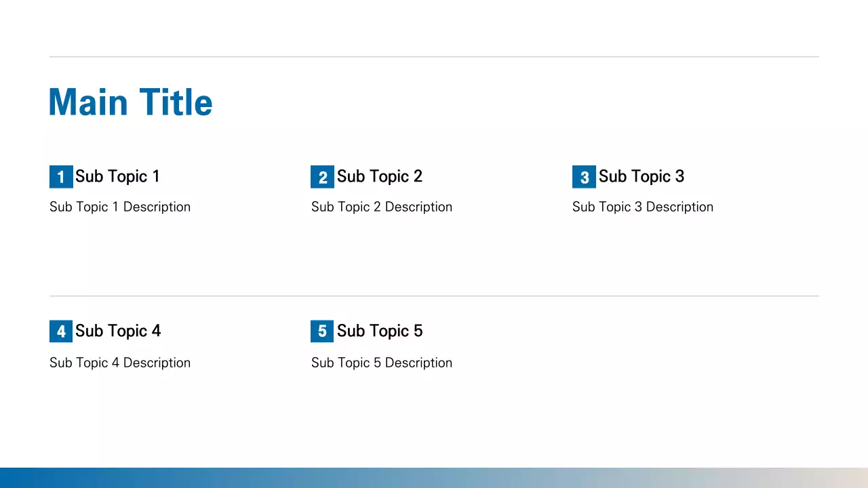This screenshot has height=488, width=868.
Task: Click the Sub Topic 1 Description text
Action: (x=120, y=207)
